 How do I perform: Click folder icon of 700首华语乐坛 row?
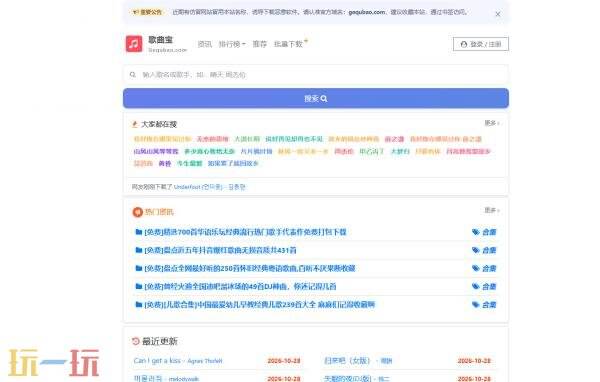(139, 232)
